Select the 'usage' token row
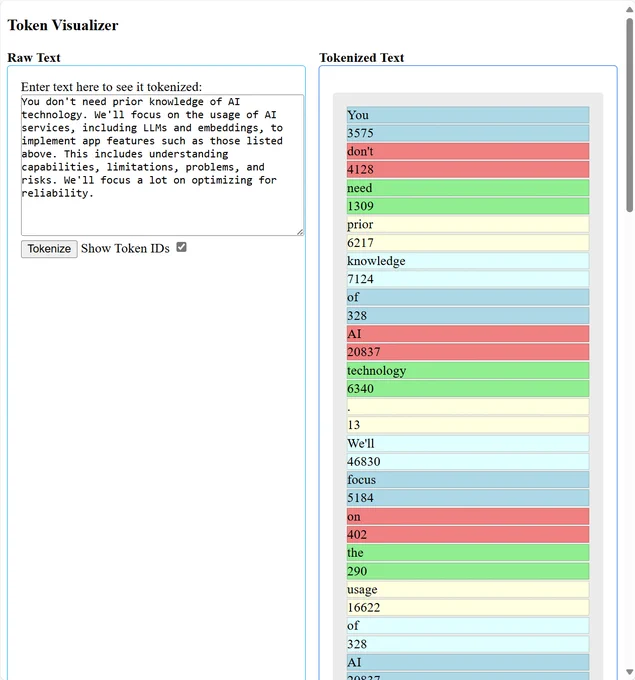The image size is (635, 680). (x=468, y=589)
